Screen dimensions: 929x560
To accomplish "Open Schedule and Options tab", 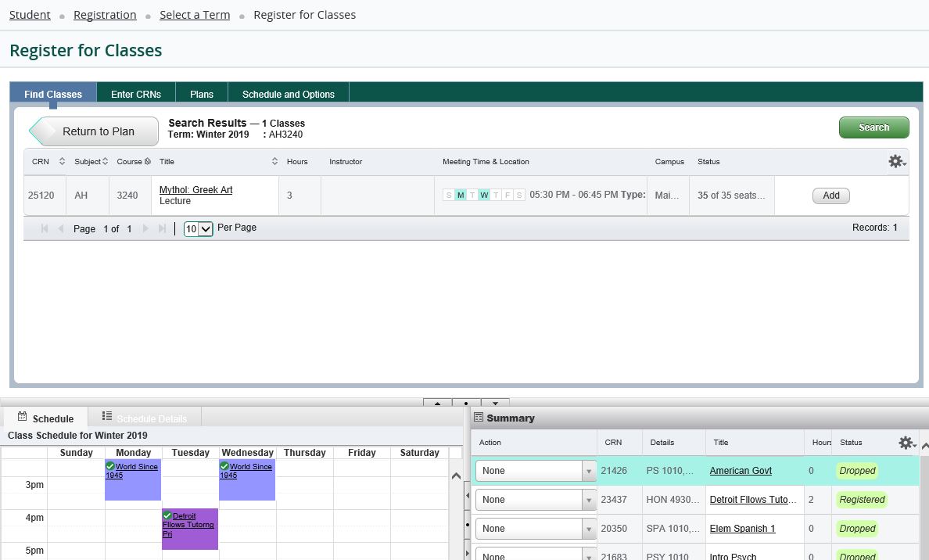I will point(289,94).
